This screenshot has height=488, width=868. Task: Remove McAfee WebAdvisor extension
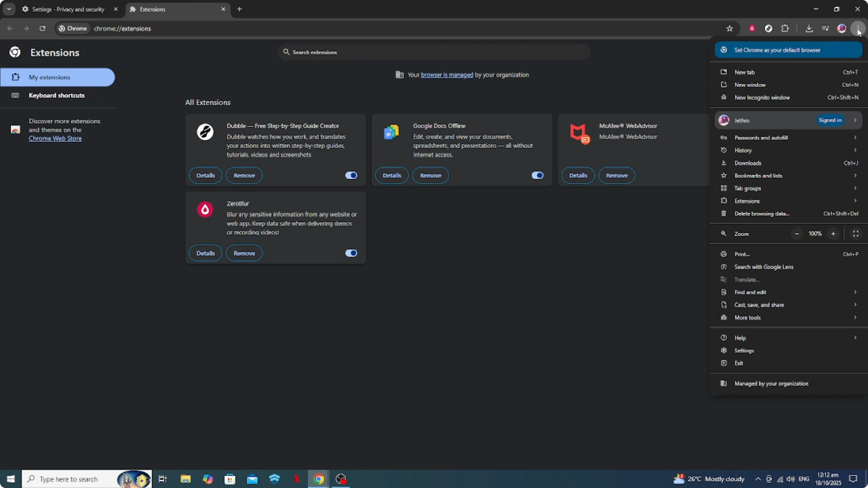click(617, 175)
